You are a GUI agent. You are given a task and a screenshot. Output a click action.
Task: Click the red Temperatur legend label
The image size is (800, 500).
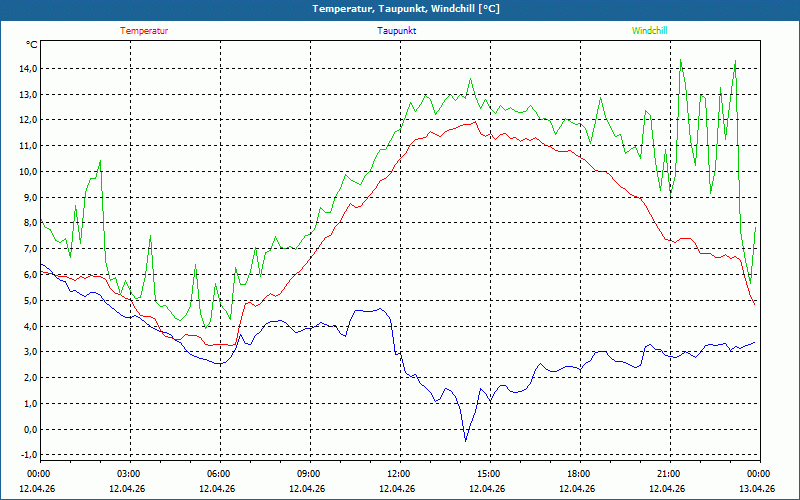(x=144, y=31)
